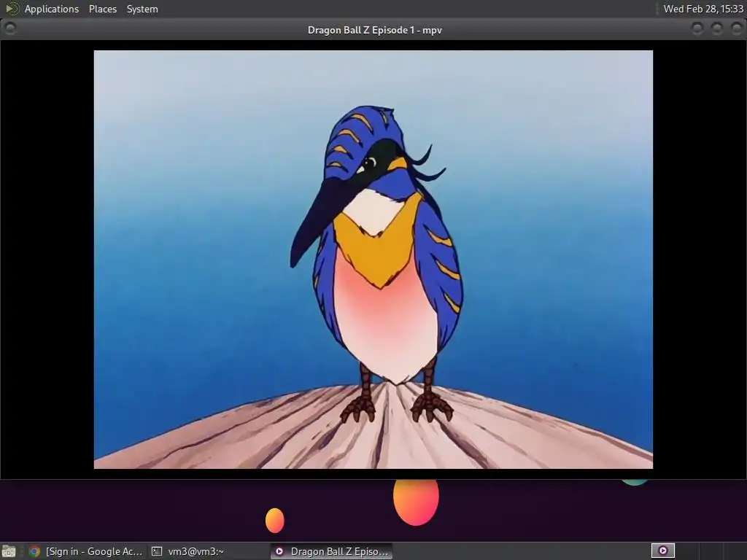This screenshot has height=560, width=747.
Task: Open the Places menu
Action: (102, 9)
